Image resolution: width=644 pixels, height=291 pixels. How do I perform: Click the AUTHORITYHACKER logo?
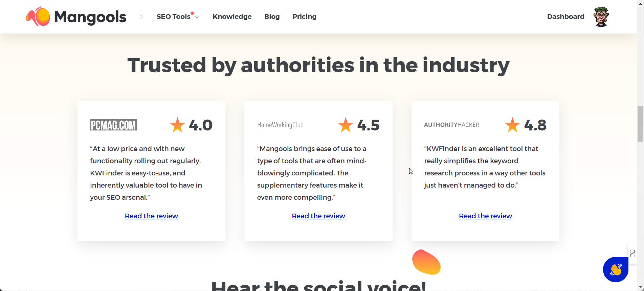pos(452,125)
